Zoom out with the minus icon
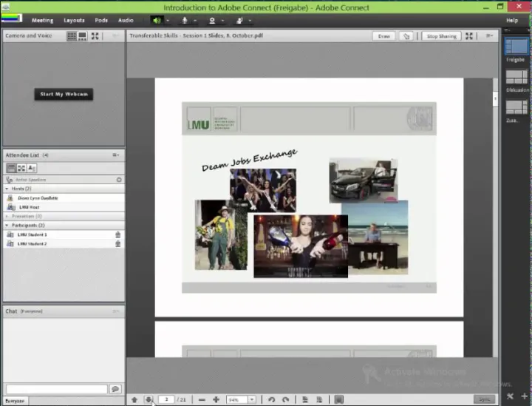532x406 pixels. [202, 399]
